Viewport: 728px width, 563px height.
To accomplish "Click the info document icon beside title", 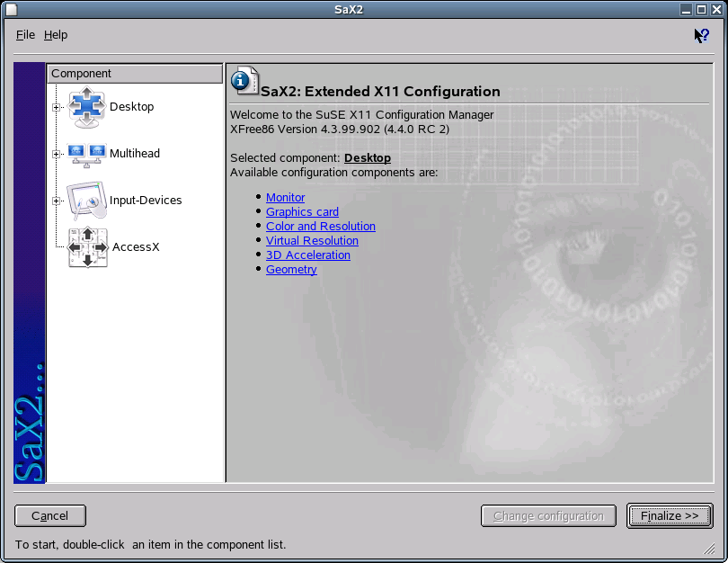I will pyautogui.click(x=244, y=80).
